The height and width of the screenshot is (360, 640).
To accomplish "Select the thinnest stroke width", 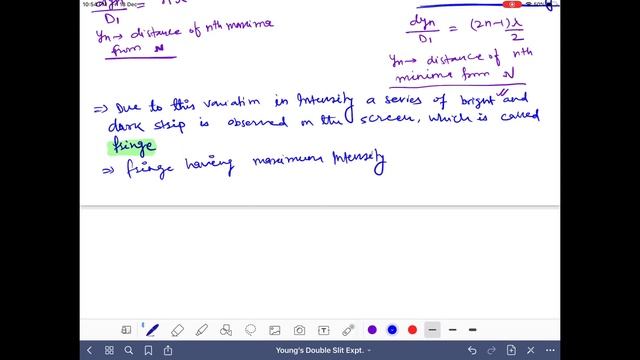I will pos(432,330).
